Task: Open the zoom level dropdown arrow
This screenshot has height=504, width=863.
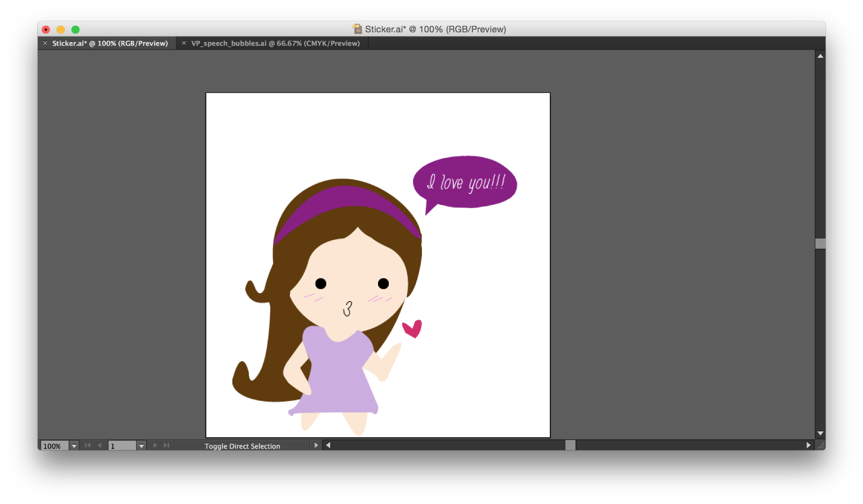Action: 74,446
